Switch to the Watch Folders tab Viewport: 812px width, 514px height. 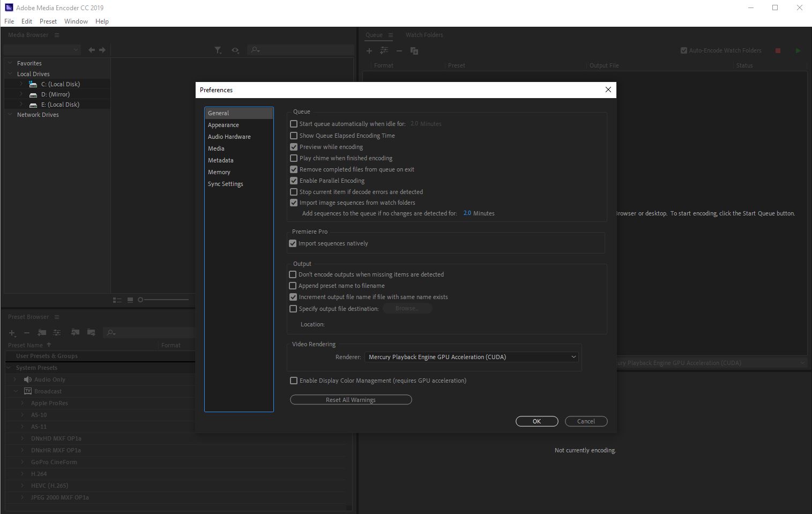click(x=424, y=35)
